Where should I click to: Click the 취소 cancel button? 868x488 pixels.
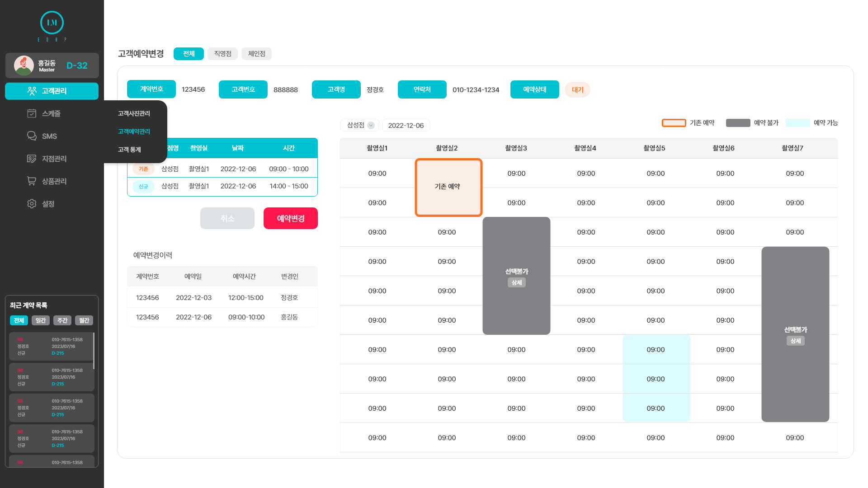point(227,218)
